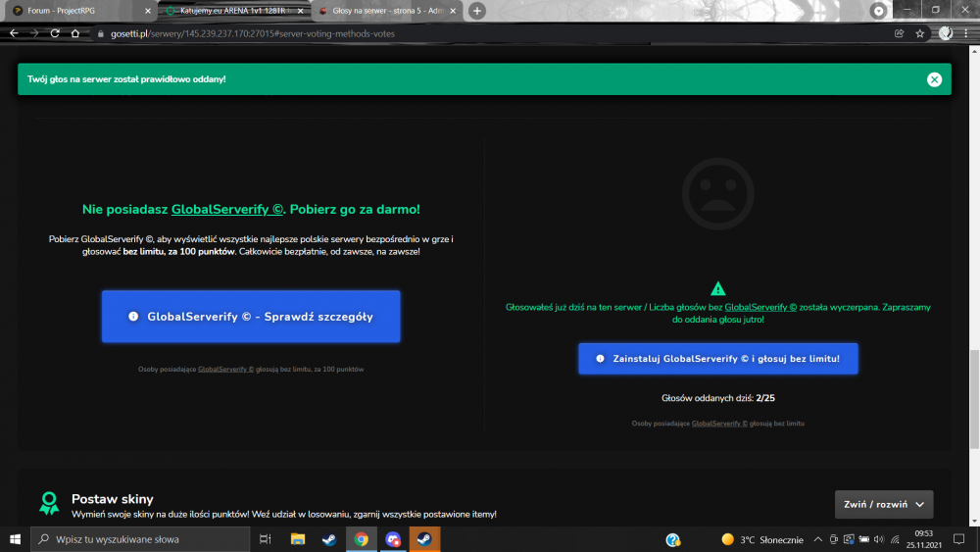Click the page vertical scrollbar thumb
Image resolution: width=980 pixels, height=552 pixels.
974,399
